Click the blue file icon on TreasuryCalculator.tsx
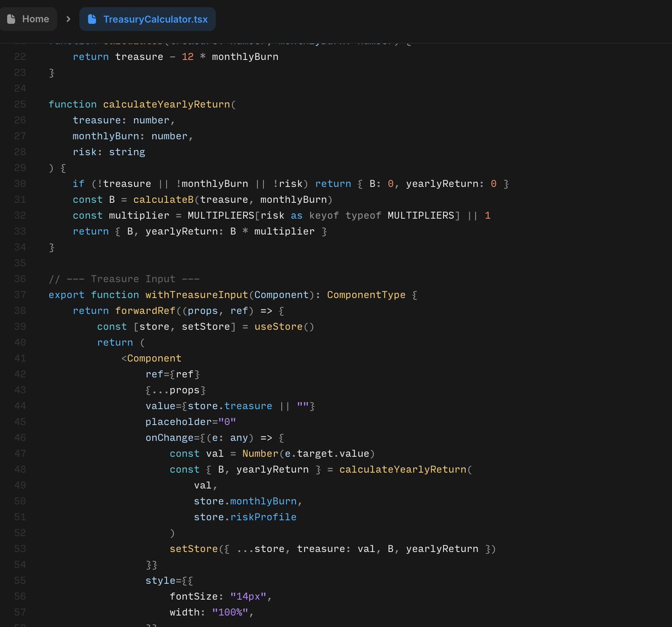This screenshot has width=672, height=627. tap(91, 18)
